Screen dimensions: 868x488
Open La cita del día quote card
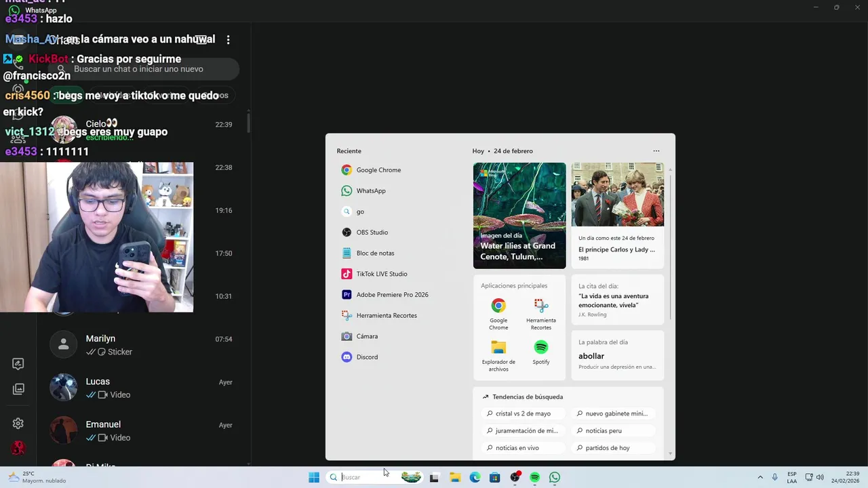pos(618,300)
